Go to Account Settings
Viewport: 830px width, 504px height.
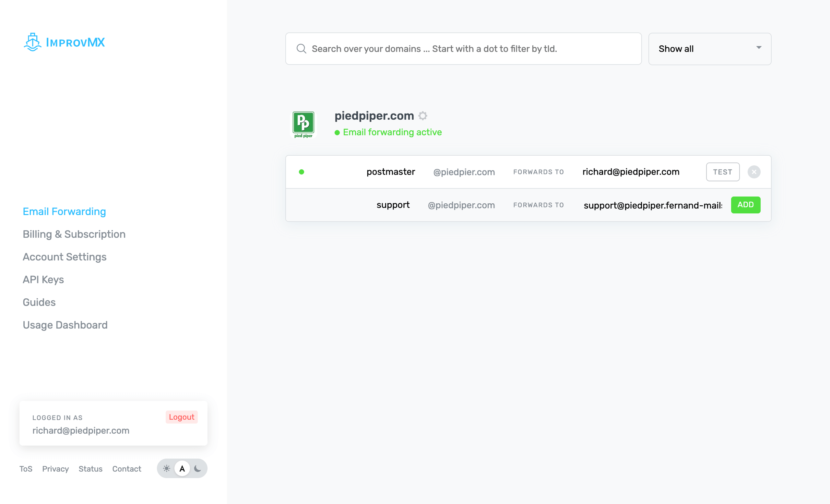(65, 257)
